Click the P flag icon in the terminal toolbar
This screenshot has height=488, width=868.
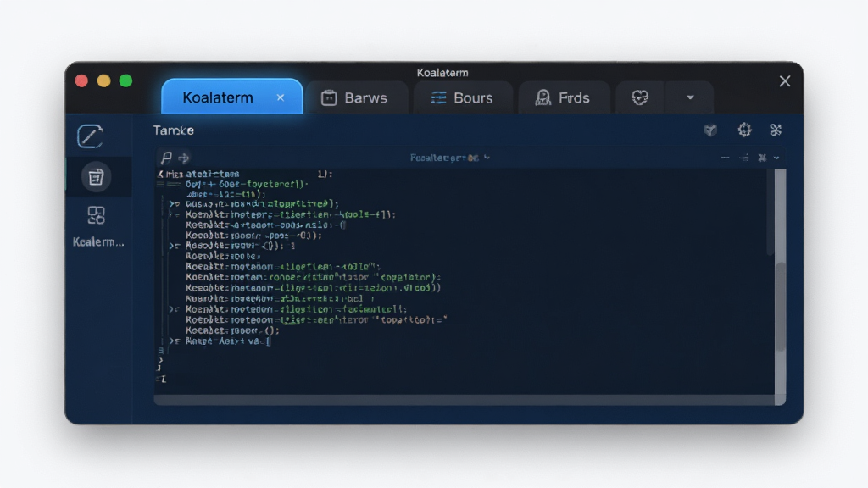[166, 158]
